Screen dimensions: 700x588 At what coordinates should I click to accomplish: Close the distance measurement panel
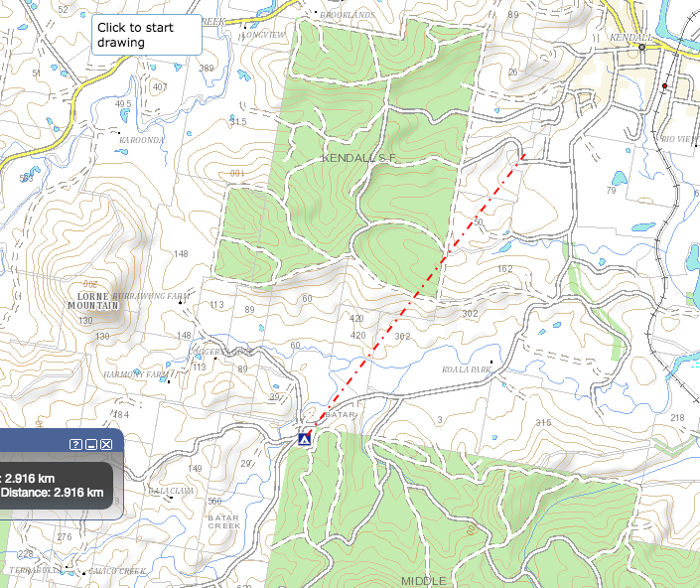pos(106,444)
